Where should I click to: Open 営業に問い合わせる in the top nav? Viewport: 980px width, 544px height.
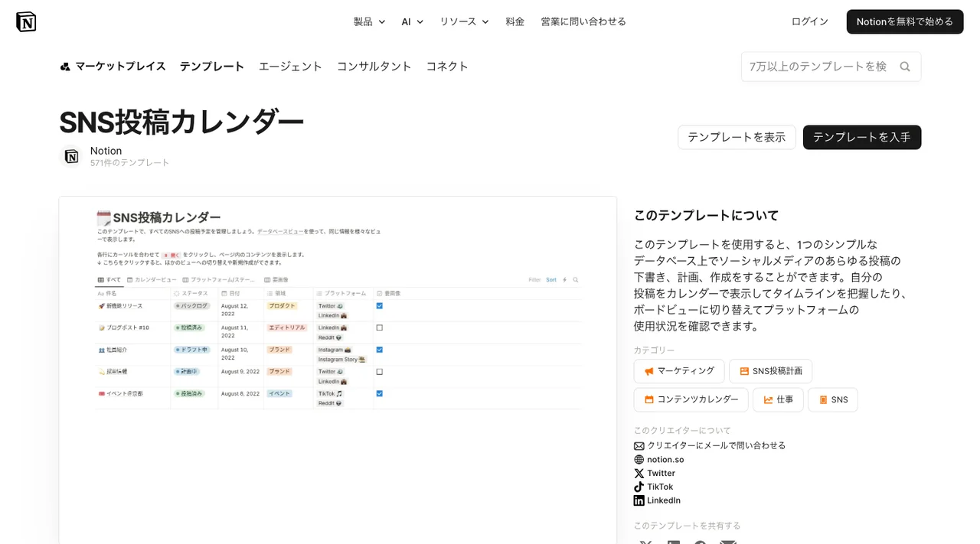(583, 21)
